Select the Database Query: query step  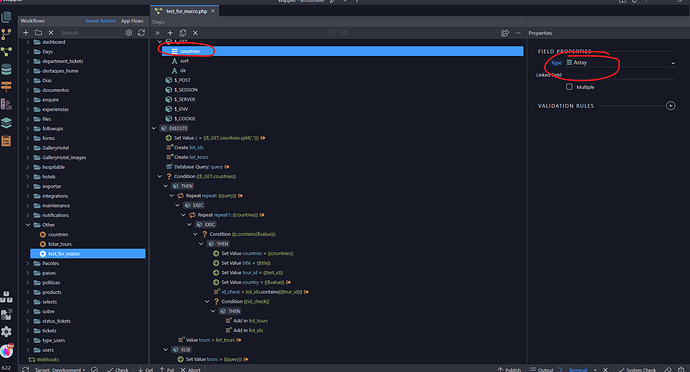coord(198,167)
